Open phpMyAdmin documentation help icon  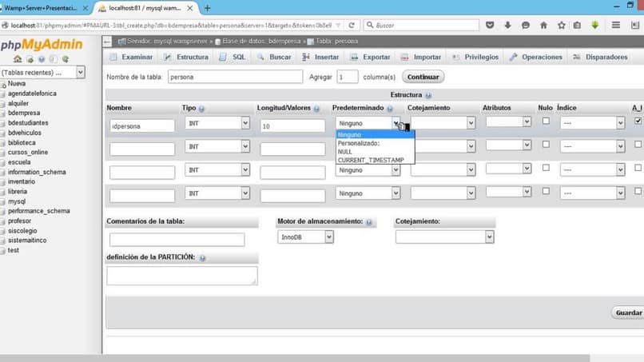click(42, 60)
